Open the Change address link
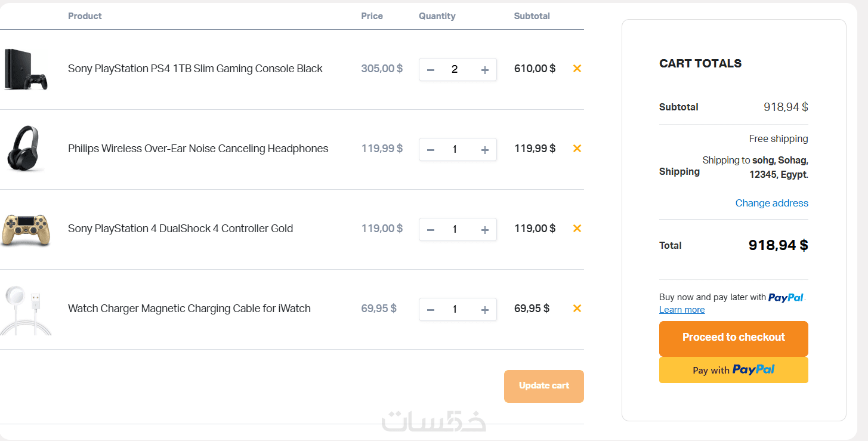868x441 pixels. click(x=771, y=203)
